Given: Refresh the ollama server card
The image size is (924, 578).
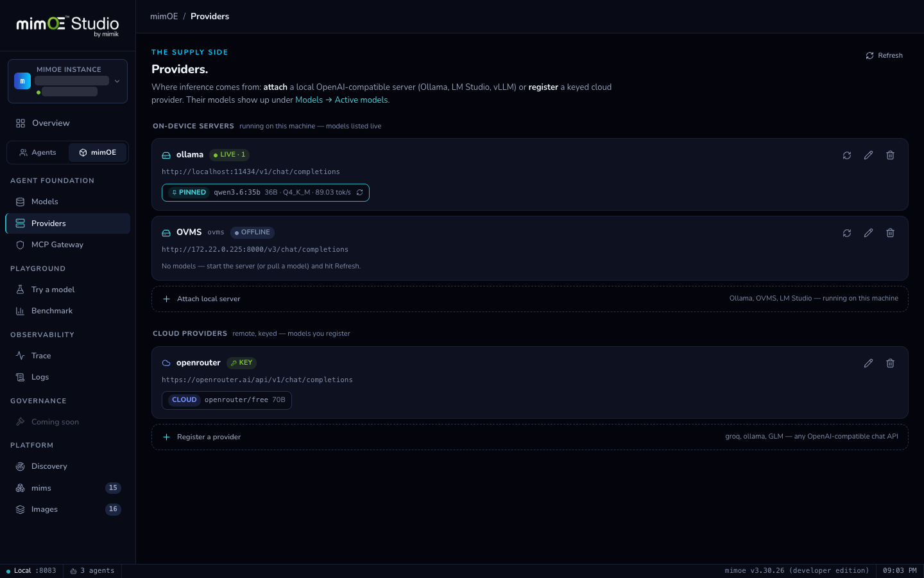Looking at the screenshot, I should (x=847, y=155).
